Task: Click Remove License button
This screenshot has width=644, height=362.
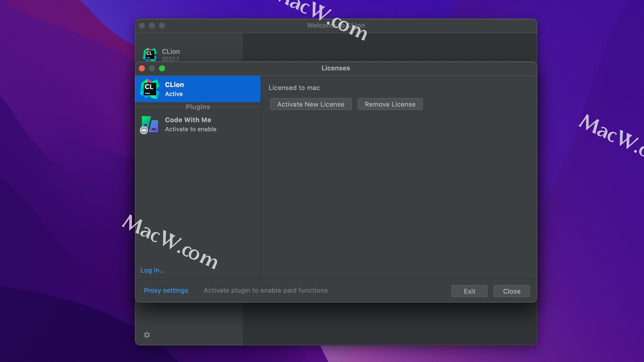Action: [x=390, y=104]
